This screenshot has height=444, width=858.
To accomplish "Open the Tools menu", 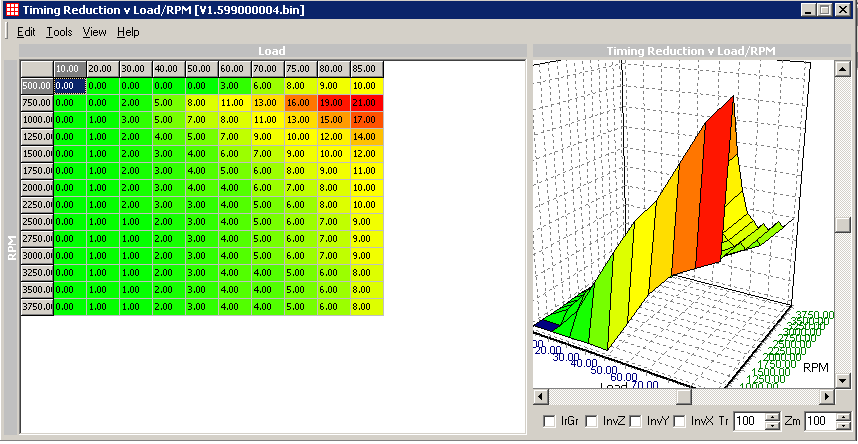I will (x=59, y=32).
